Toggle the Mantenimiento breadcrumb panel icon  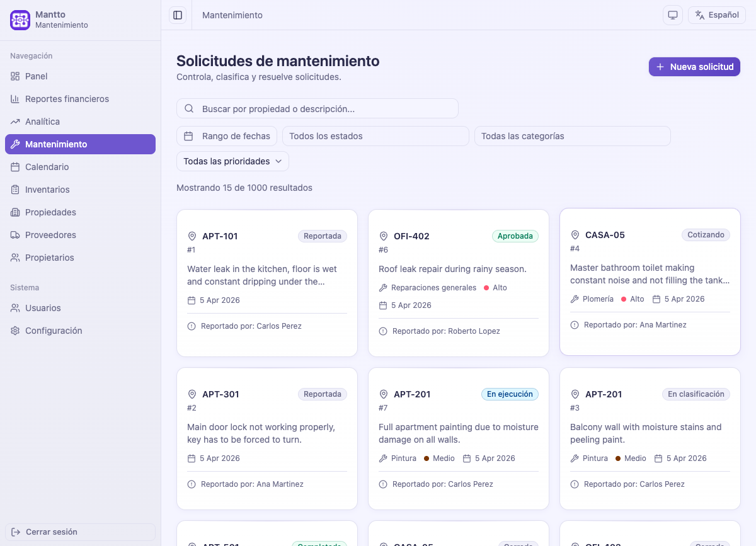coord(177,14)
